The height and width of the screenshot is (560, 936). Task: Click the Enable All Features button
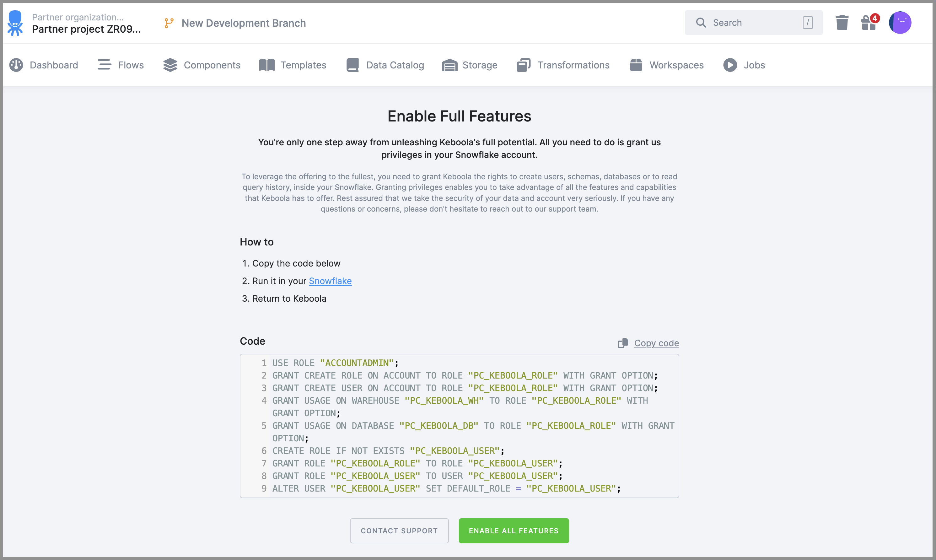[514, 530]
